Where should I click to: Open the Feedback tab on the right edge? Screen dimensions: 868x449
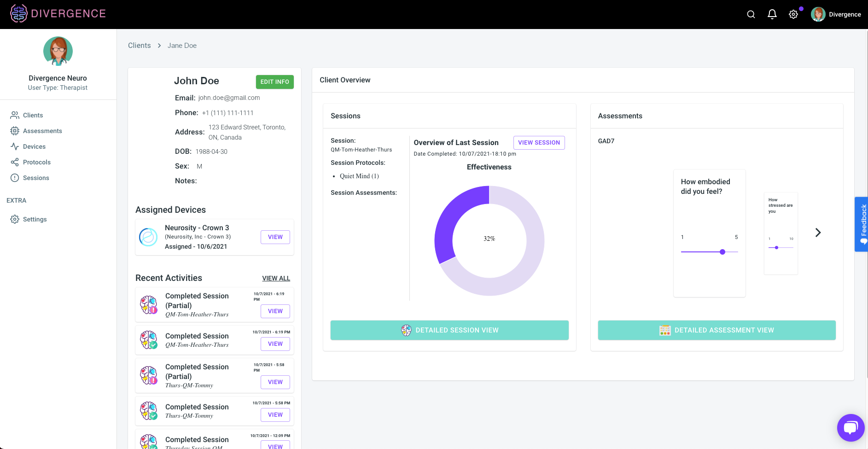(x=862, y=224)
